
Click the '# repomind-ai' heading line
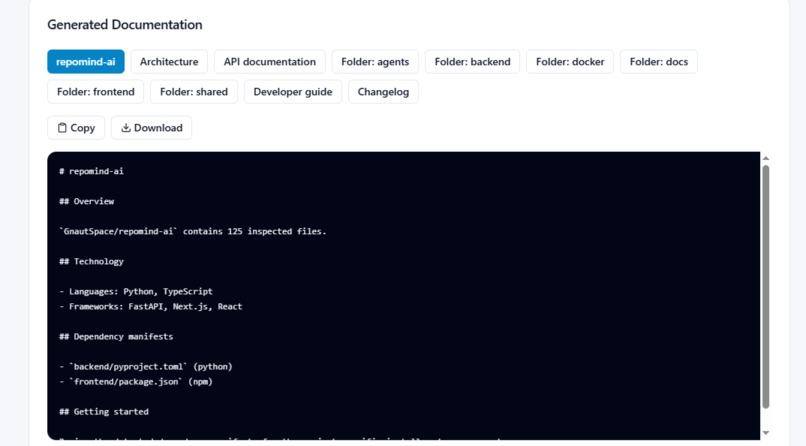91,171
